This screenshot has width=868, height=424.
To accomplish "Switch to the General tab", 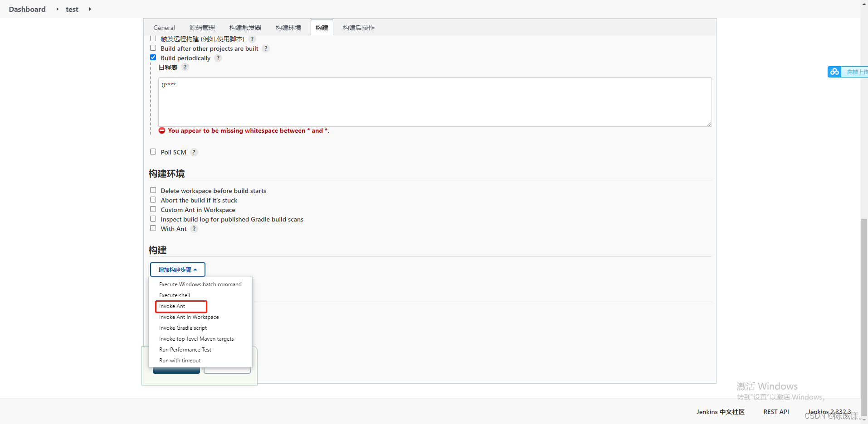I will (164, 28).
